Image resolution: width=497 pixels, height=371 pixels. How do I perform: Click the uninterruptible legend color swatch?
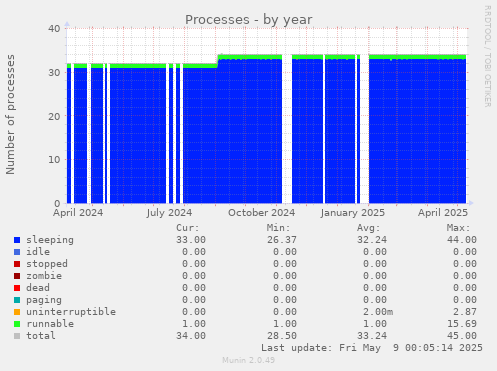(17, 312)
